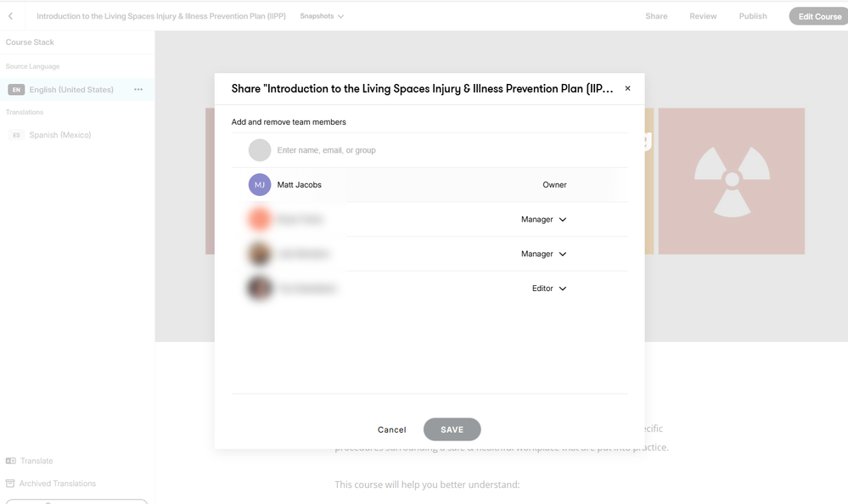This screenshot has width=848, height=504.
Task: Close the Share dialog with X
Action: (x=628, y=88)
